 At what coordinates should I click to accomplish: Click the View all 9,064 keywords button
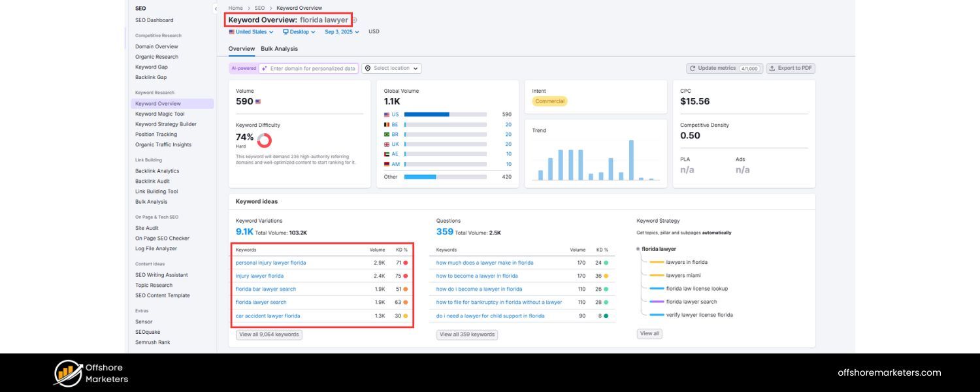tap(269, 334)
